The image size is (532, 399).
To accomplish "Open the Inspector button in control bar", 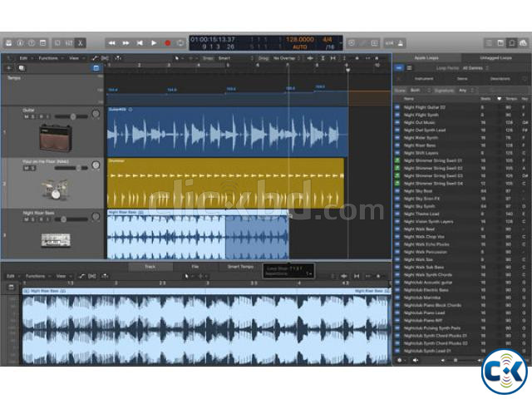I will (x=20, y=43).
